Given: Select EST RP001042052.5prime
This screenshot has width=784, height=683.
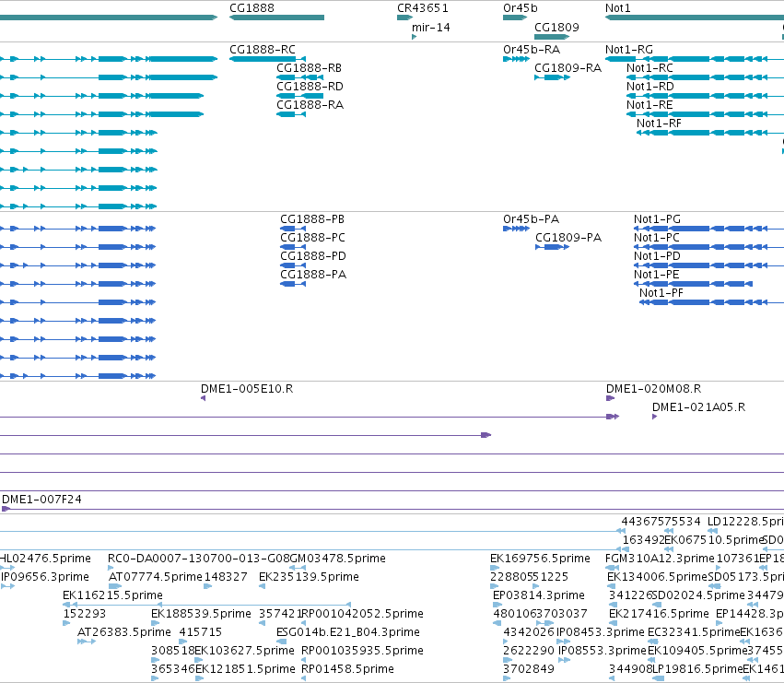Looking at the screenshot, I should point(304,623).
